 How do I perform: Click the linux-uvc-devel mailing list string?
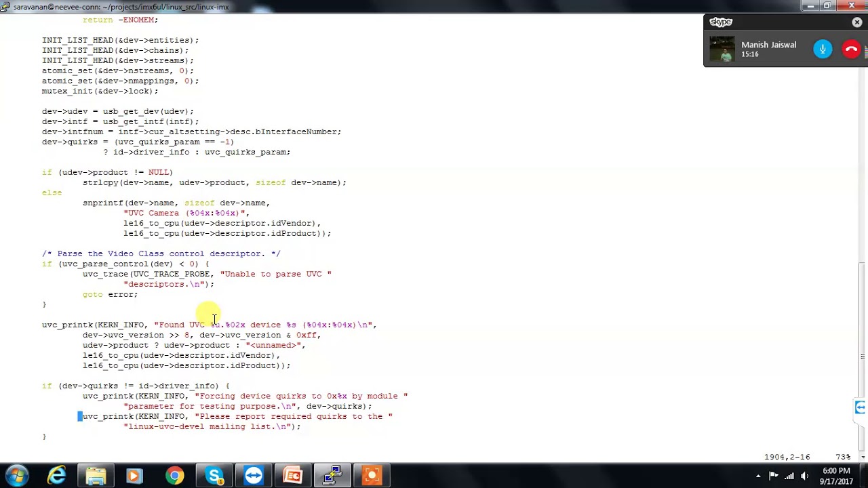tap(209, 426)
